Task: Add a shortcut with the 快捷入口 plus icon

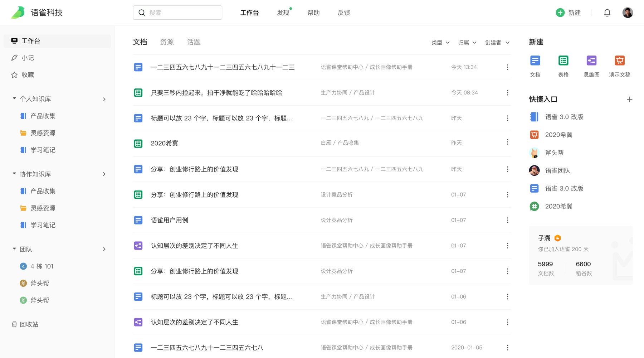Action: [x=629, y=100]
